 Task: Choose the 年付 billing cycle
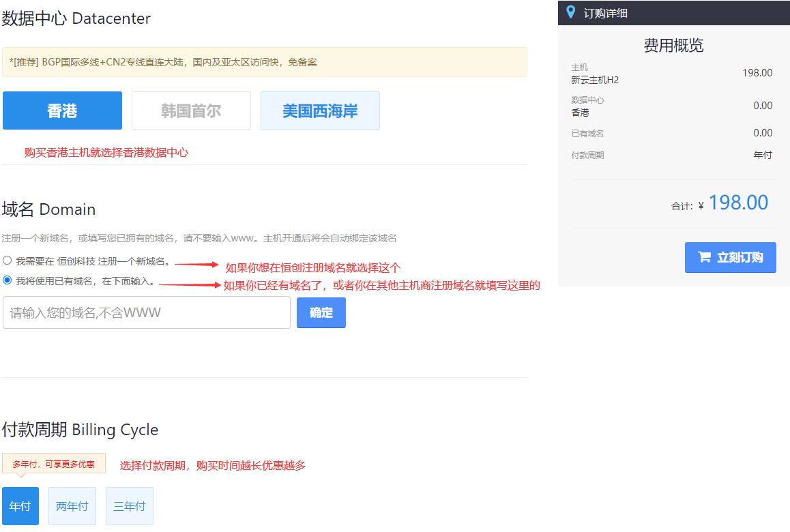20,506
